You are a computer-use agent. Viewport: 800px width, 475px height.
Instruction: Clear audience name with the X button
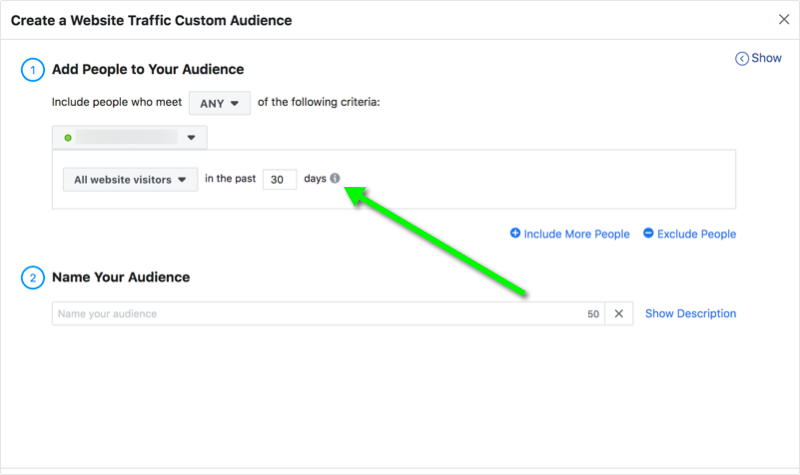(x=618, y=314)
